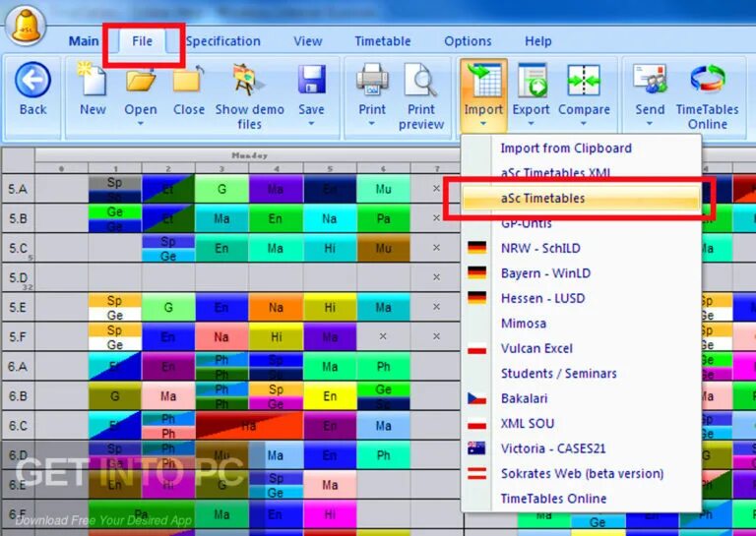This screenshot has height=536, width=756.
Task: Click the TimeTables Online ribbon icon
Action: pyautogui.click(x=708, y=80)
